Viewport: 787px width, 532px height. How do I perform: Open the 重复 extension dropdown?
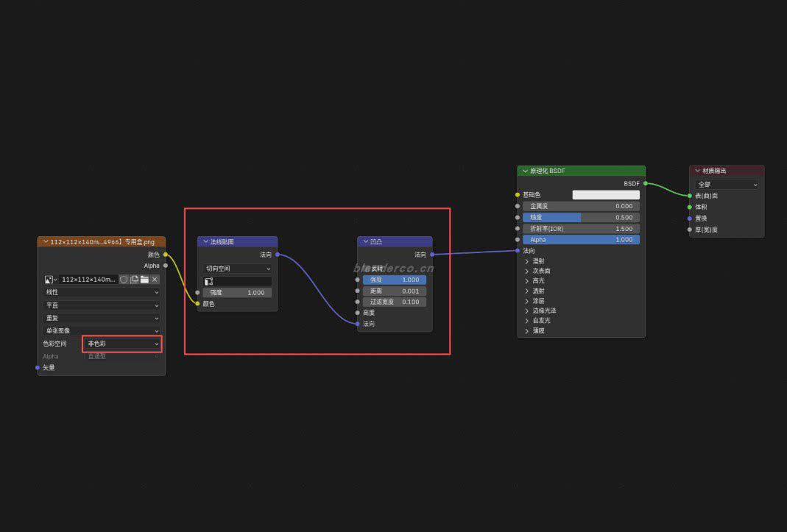point(102,318)
